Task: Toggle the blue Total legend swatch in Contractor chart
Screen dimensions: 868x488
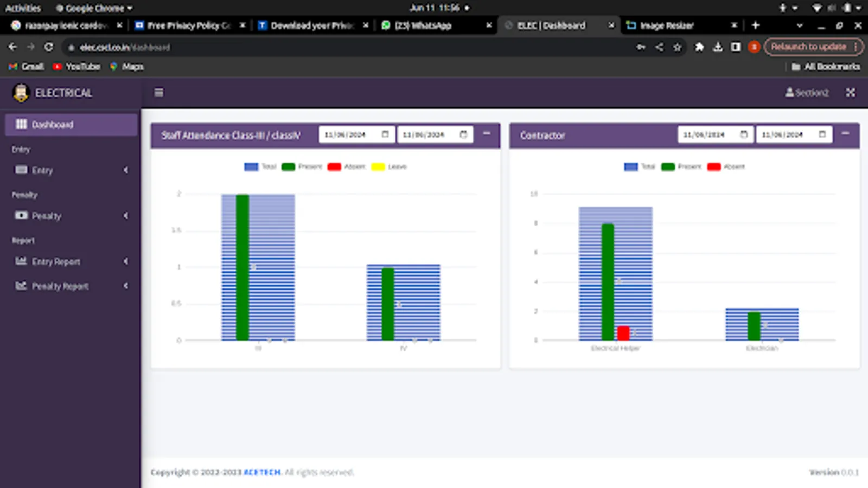Action: click(630, 166)
